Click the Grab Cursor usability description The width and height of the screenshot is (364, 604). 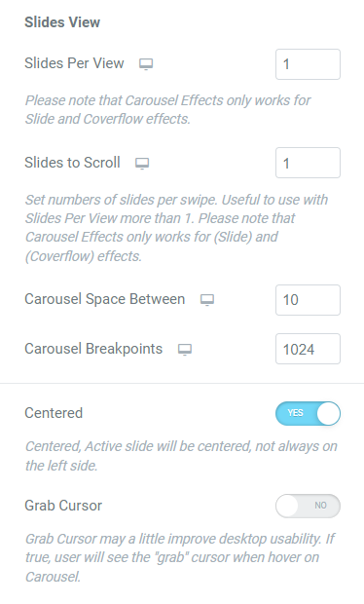click(x=180, y=557)
